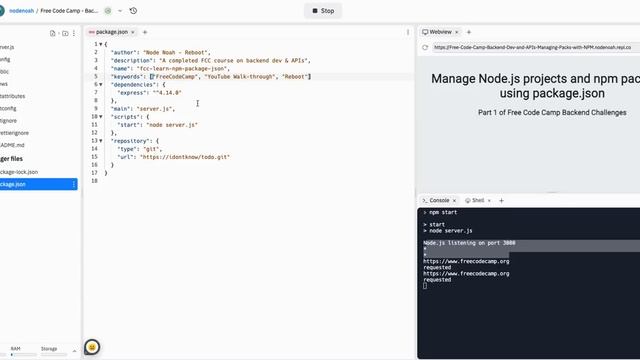The height and width of the screenshot is (360, 640).
Task: Click the "url" value on line 15
Action: click(185, 157)
